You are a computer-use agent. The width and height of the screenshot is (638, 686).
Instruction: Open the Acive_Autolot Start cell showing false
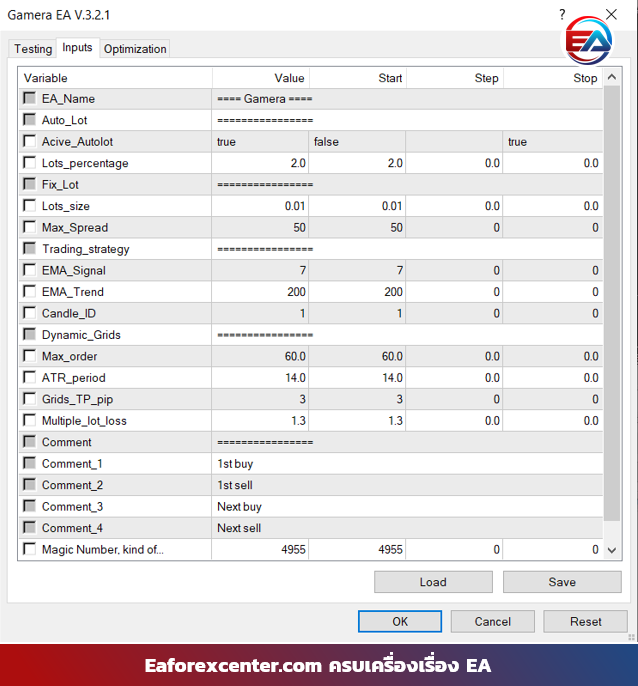pyautogui.click(x=356, y=142)
